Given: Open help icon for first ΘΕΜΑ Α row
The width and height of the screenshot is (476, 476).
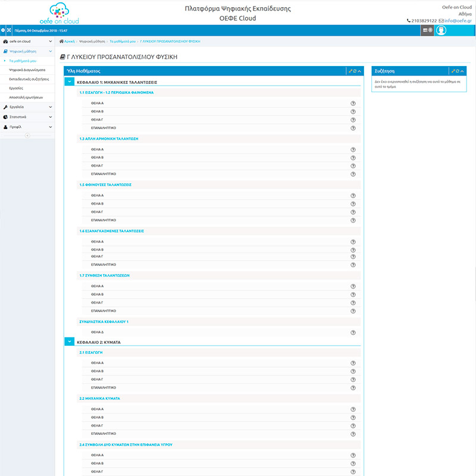Looking at the screenshot, I should click(x=353, y=104).
